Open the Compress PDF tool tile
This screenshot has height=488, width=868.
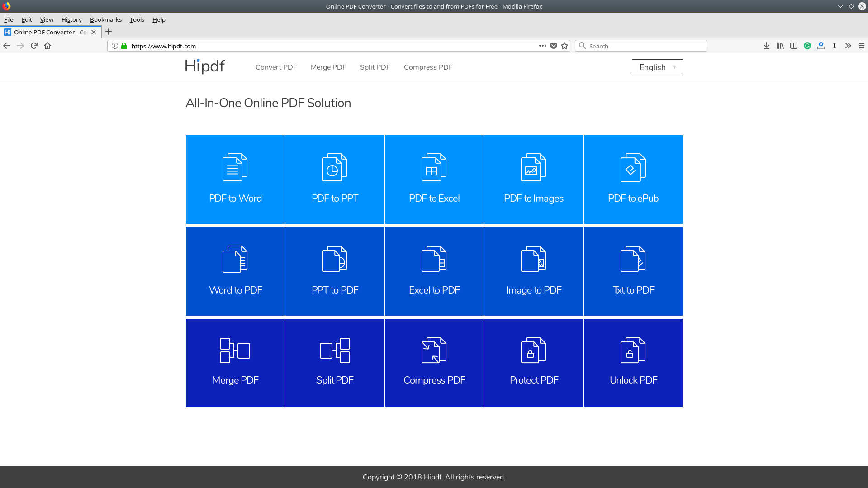tap(434, 363)
